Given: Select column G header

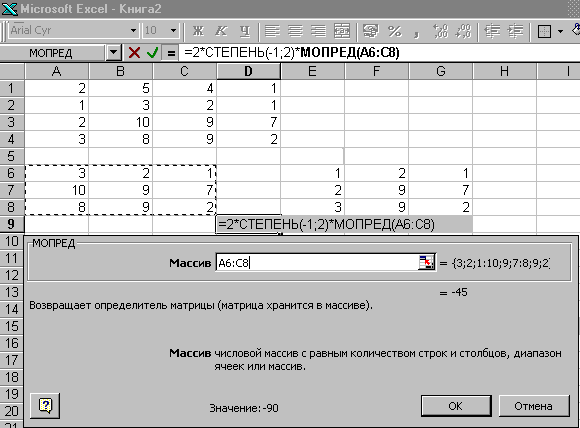Looking at the screenshot, I should (441, 71).
